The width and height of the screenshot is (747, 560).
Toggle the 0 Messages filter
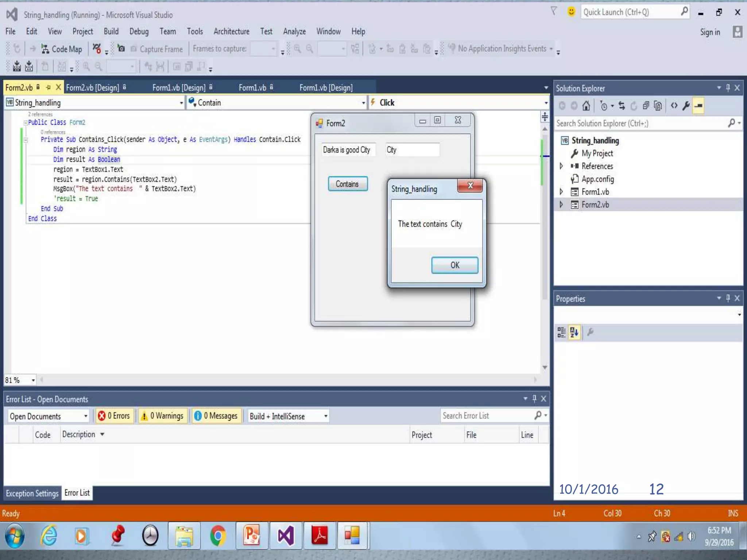[x=216, y=416]
